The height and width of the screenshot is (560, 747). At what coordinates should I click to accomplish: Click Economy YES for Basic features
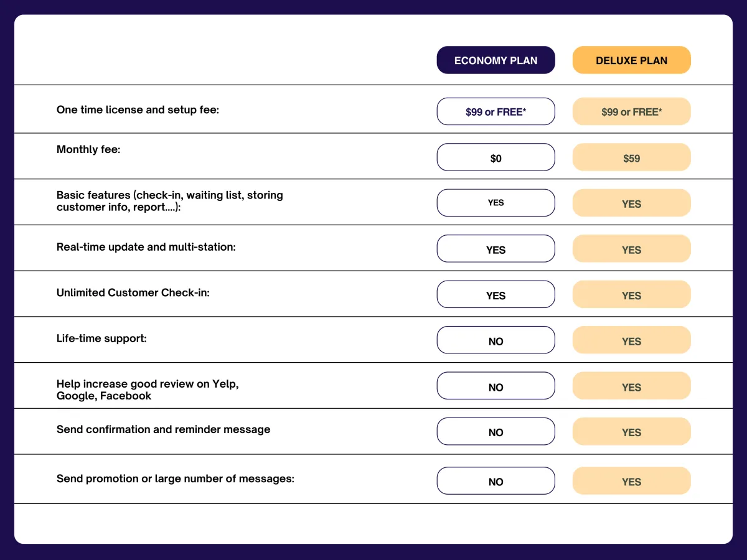coord(496,203)
